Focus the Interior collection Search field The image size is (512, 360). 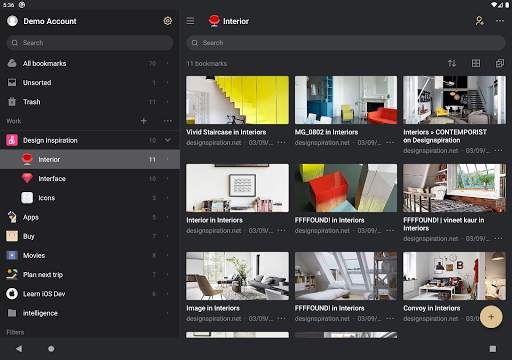point(346,43)
